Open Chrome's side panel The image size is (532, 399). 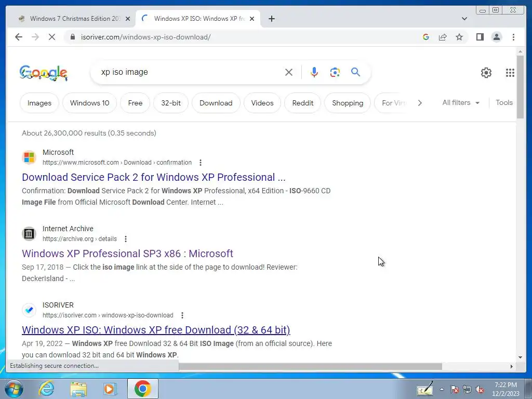[480, 37]
